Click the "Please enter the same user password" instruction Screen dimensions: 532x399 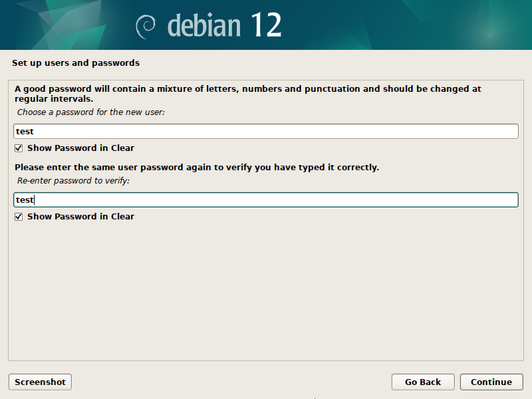[197, 168]
